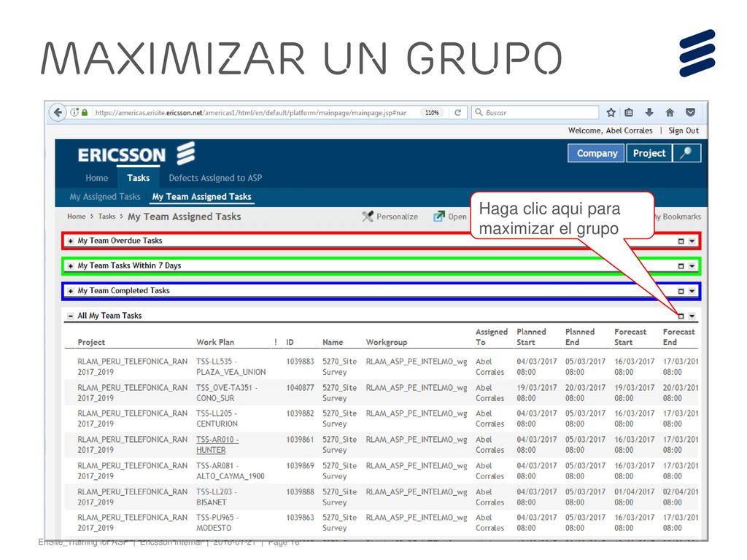Sort by the Forecast Start column header

click(630, 337)
